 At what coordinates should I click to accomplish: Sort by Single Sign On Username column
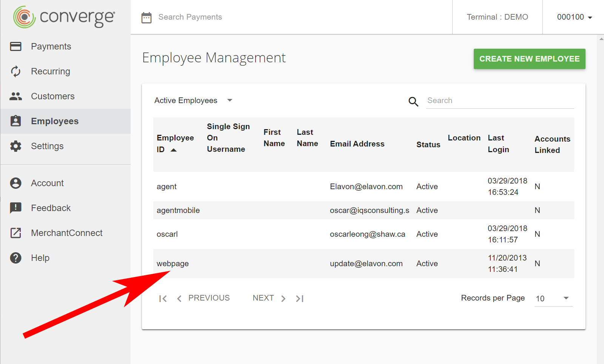point(228,138)
